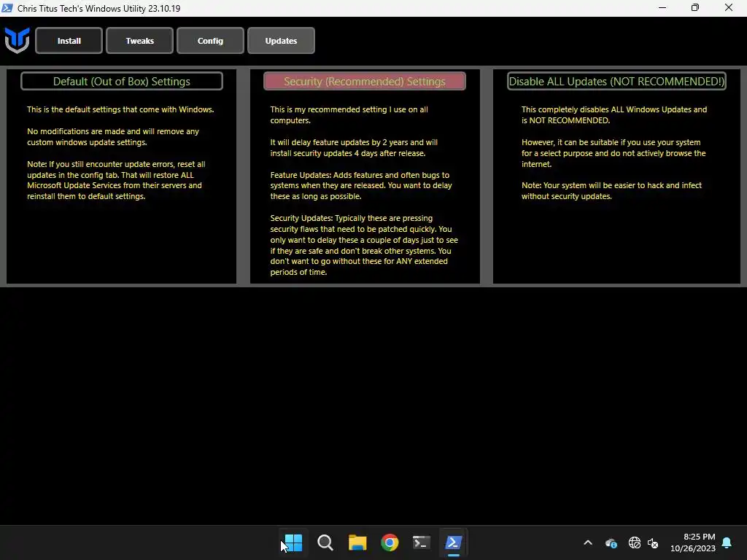Close the Windows Utility window
Screen dimensions: 747x560
[729, 7]
